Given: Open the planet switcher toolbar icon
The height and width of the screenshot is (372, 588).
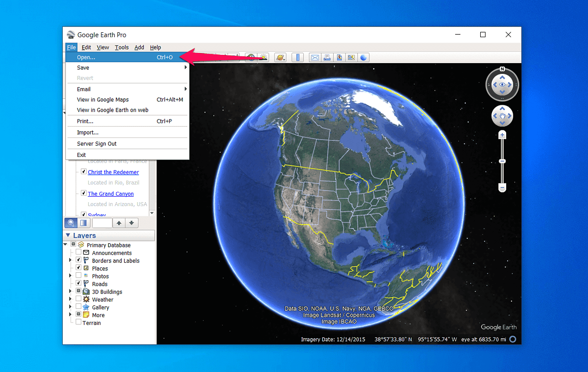Looking at the screenshot, I should click(280, 58).
